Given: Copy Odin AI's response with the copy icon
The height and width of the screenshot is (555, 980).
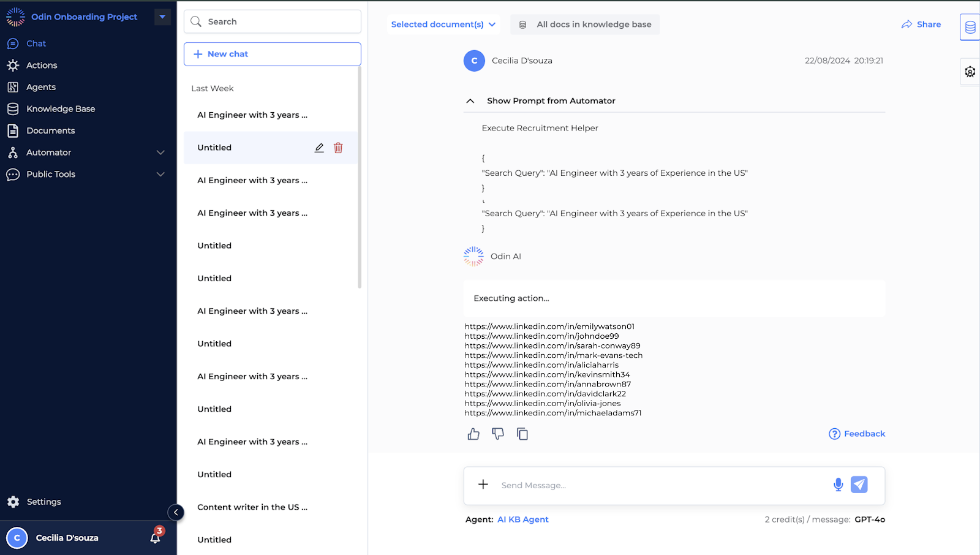Looking at the screenshot, I should click(522, 434).
